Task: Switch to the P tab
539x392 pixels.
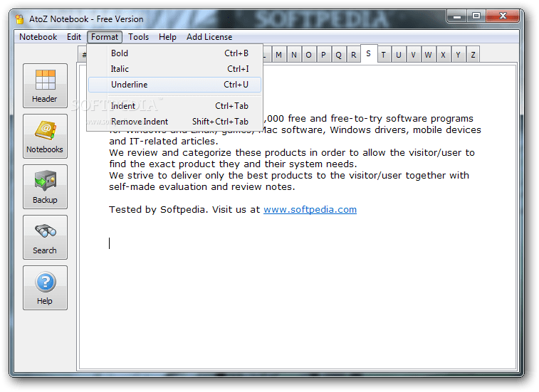Action: (323, 55)
